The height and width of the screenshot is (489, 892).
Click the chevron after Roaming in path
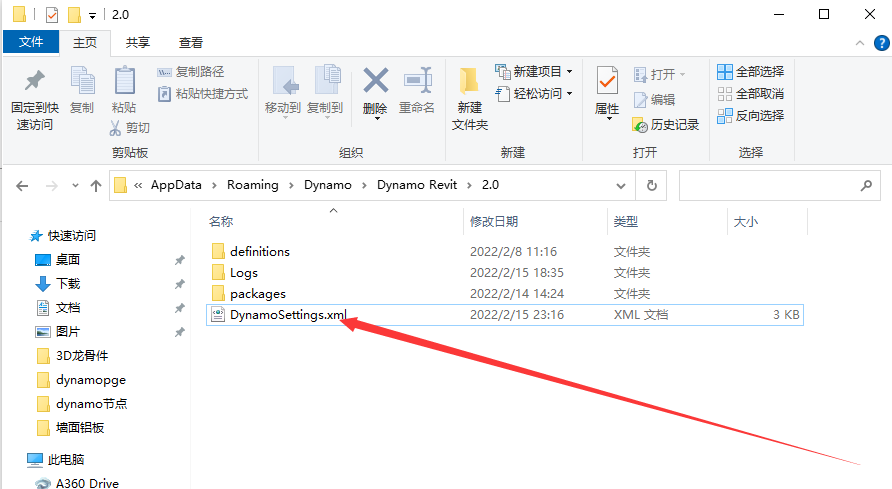tap(291, 185)
